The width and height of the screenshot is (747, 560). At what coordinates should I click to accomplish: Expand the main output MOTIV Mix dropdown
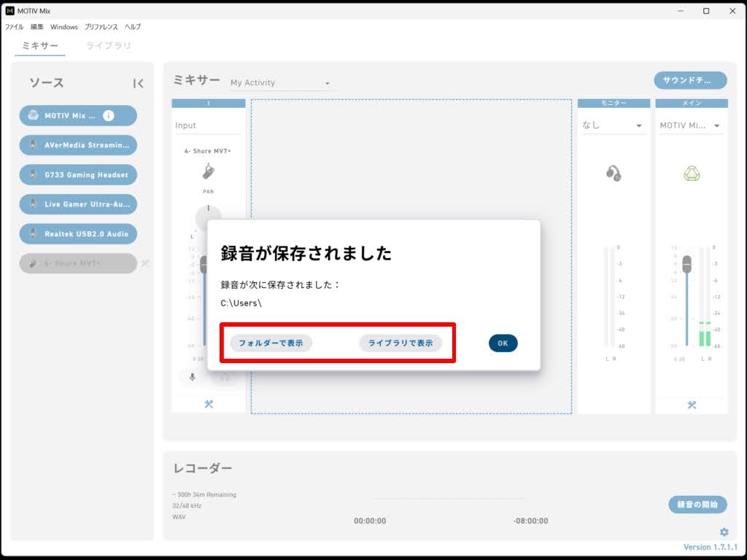click(691, 125)
